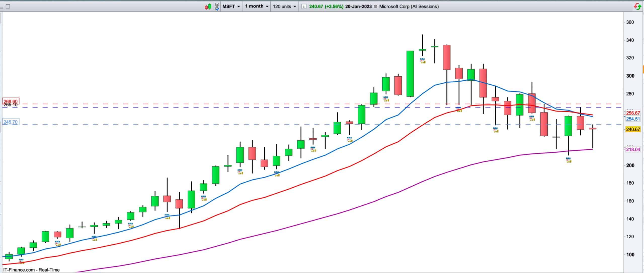Expand the 1 month timeframe dropdown

click(257, 6)
